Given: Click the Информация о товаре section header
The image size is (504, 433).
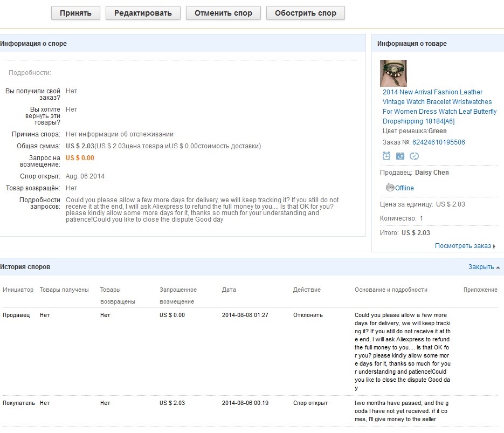Looking at the screenshot, I should click(412, 43).
